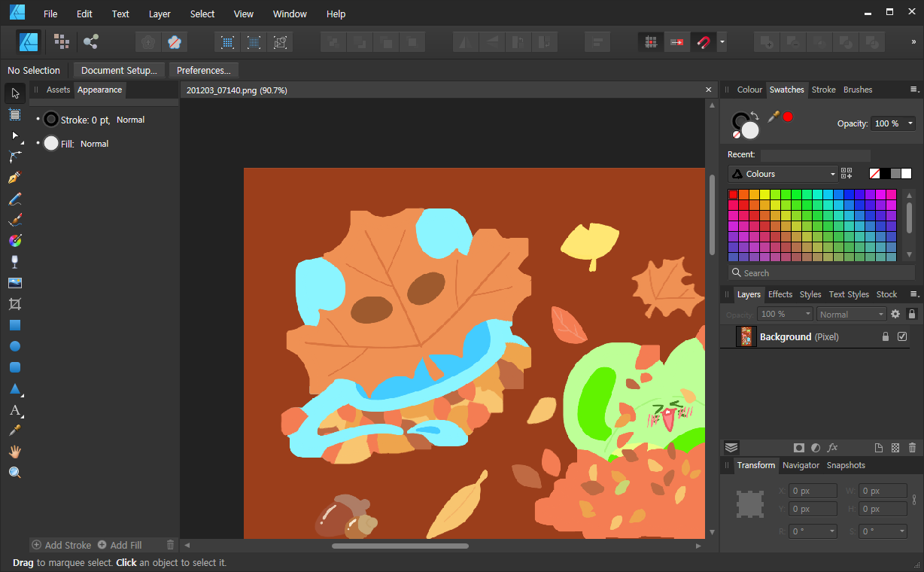This screenshot has width=924, height=572.
Task: Select the Pencil tool
Action: click(15, 199)
